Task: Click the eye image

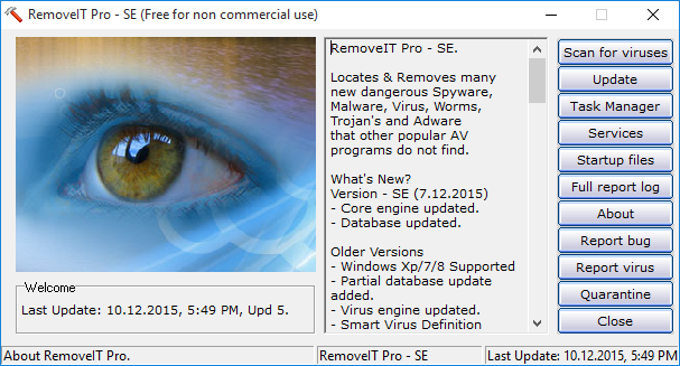Action: point(166,154)
